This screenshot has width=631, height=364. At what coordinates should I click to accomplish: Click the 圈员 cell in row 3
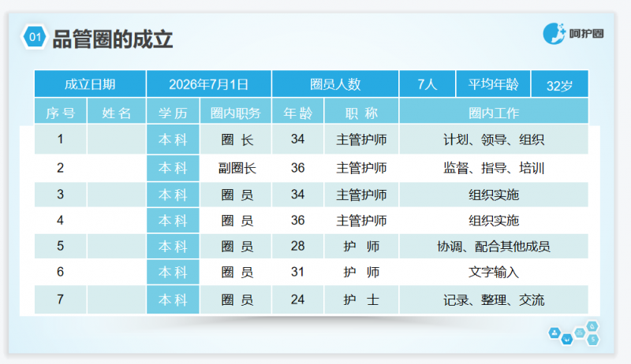236,195
